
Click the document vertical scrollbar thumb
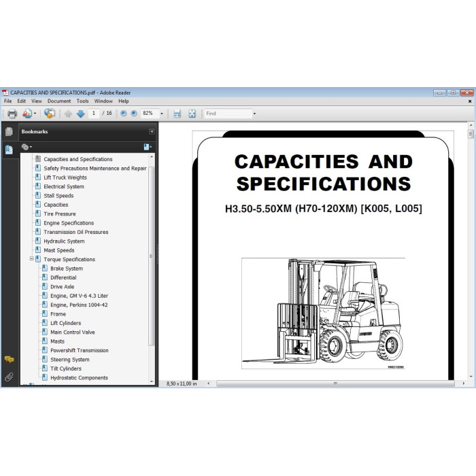471,133
